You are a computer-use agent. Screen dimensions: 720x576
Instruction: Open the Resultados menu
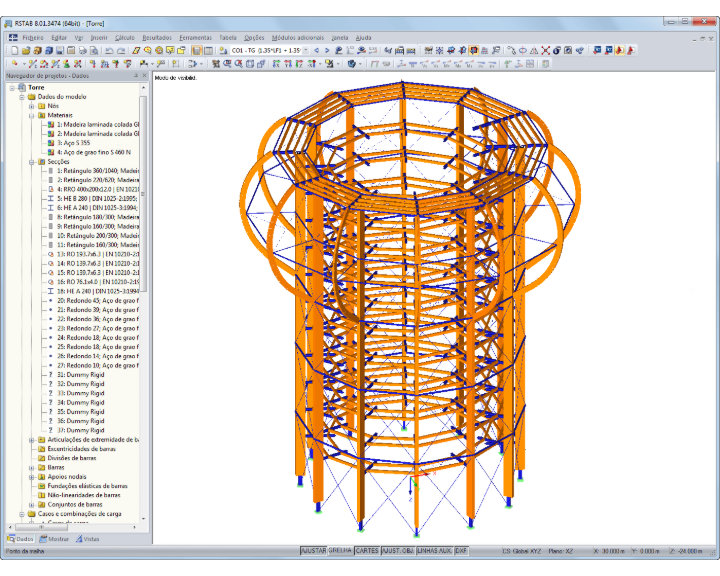157,38
